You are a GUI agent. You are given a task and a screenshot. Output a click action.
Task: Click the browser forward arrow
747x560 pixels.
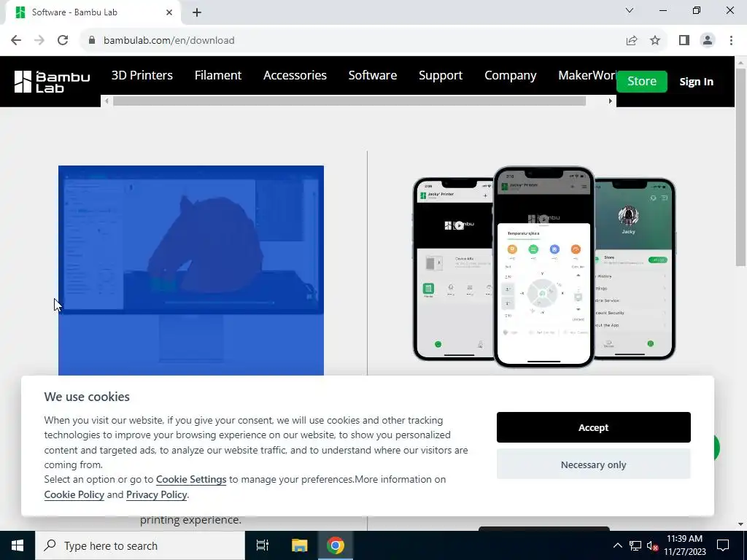pos(39,41)
